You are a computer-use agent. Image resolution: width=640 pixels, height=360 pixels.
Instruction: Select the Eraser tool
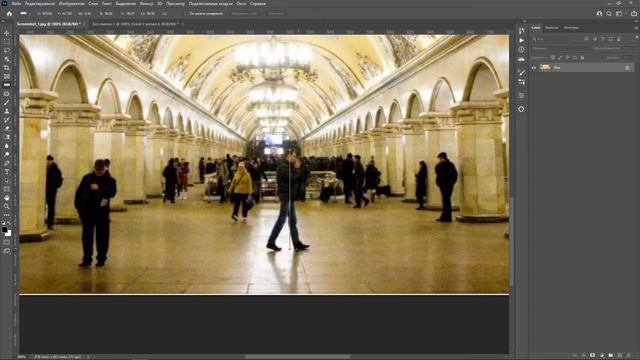pos(7,128)
